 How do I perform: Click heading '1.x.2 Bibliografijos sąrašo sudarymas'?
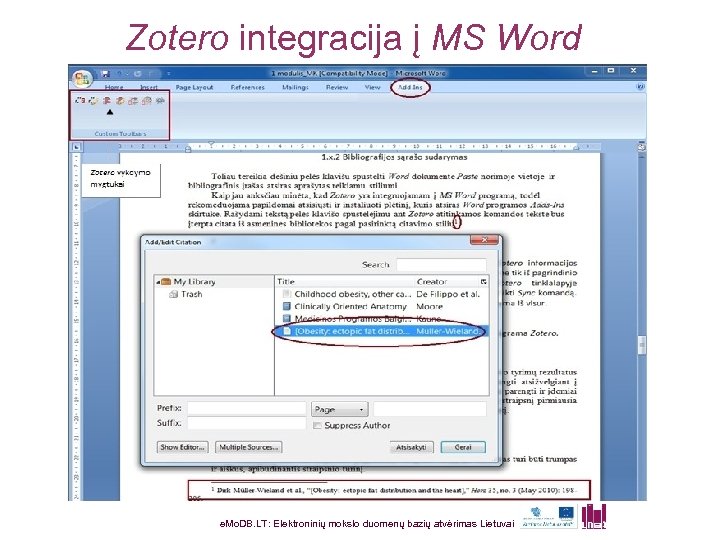click(x=394, y=157)
